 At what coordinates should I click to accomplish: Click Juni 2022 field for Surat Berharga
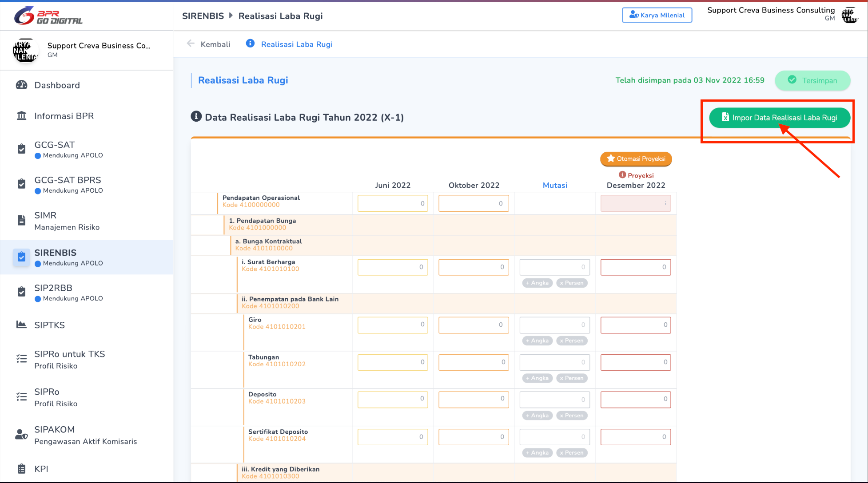tap(393, 267)
